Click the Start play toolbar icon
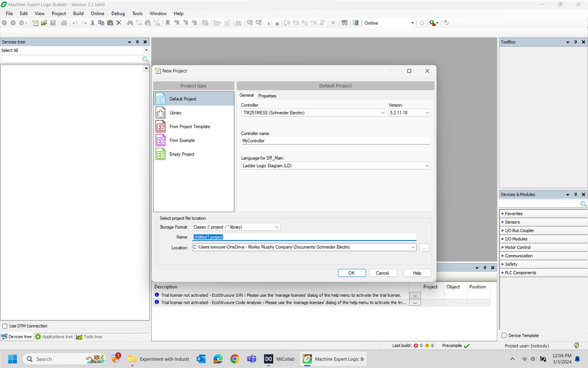 pos(269,23)
